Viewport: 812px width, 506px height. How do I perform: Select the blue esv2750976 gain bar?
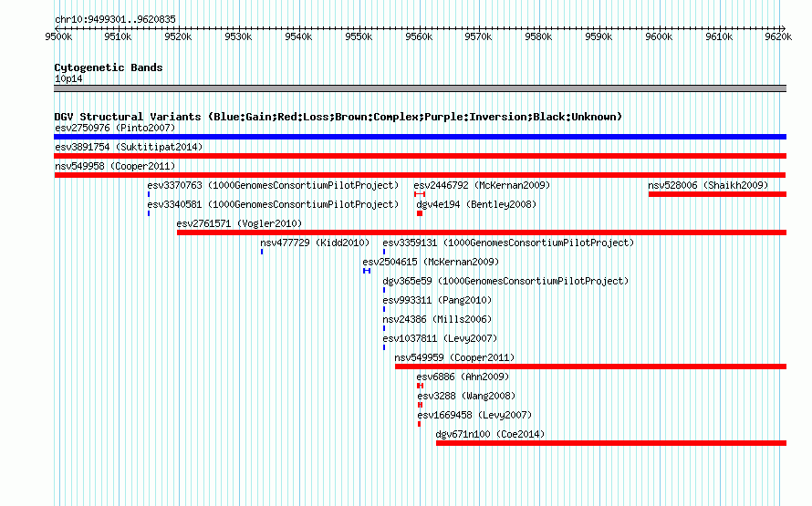click(x=420, y=137)
